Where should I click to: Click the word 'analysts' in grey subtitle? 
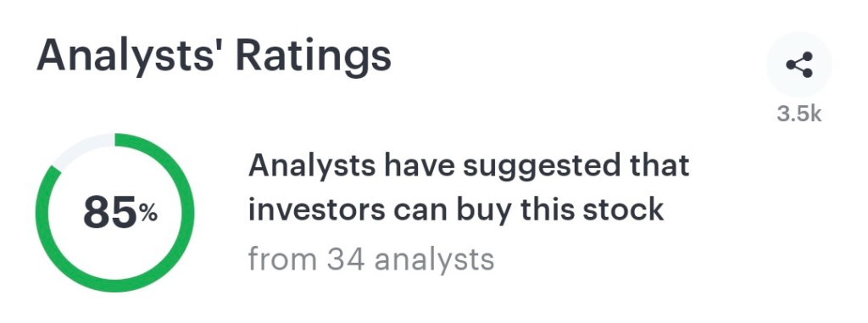434,259
